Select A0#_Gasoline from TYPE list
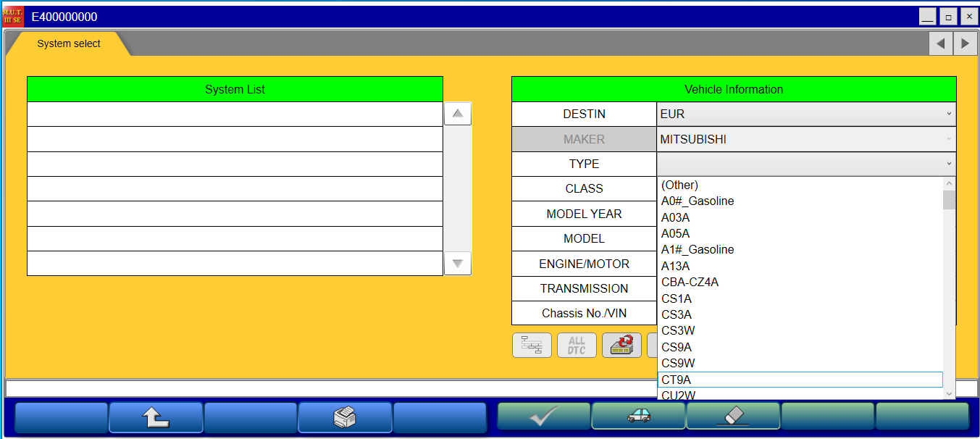Screen dimensions: 980x439 pos(800,201)
